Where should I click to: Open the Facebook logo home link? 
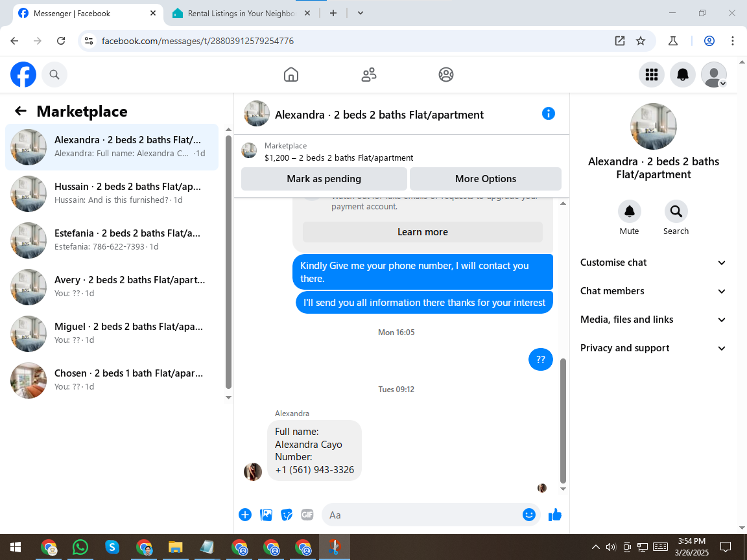[23, 75]
